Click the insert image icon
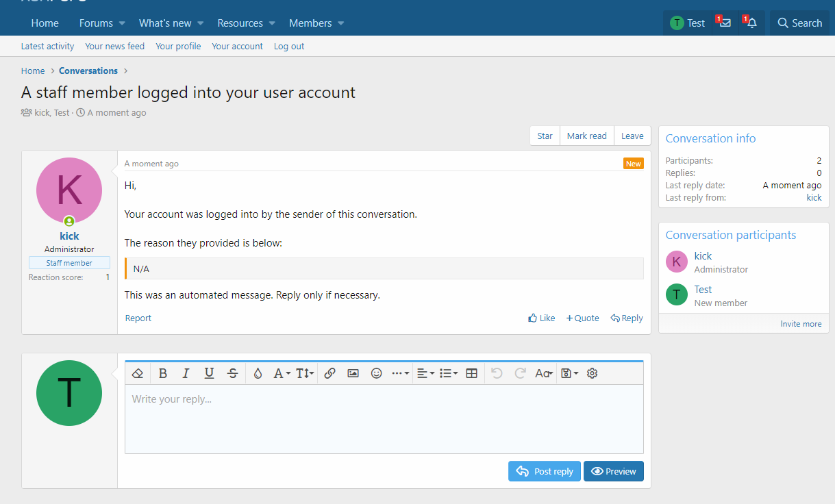The image size is (835, 504). pyautogui.click(x=353, y=373)
